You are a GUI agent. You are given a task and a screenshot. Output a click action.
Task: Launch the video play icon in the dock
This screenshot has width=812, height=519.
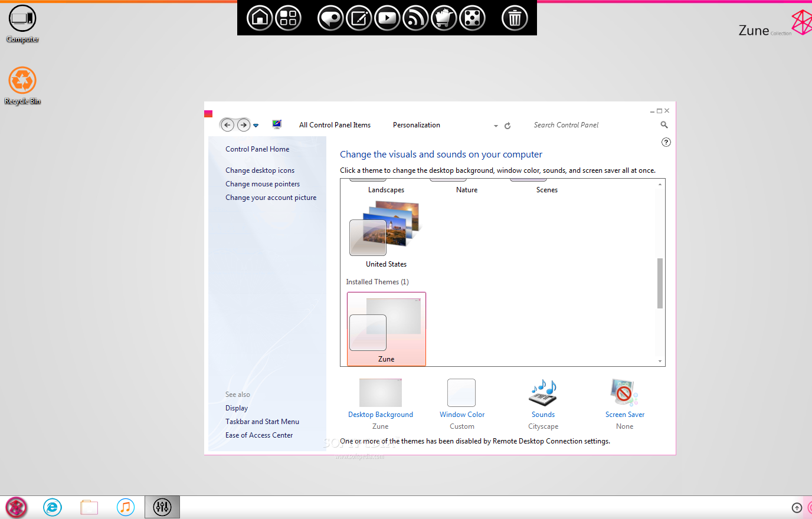tap(387, 18)
